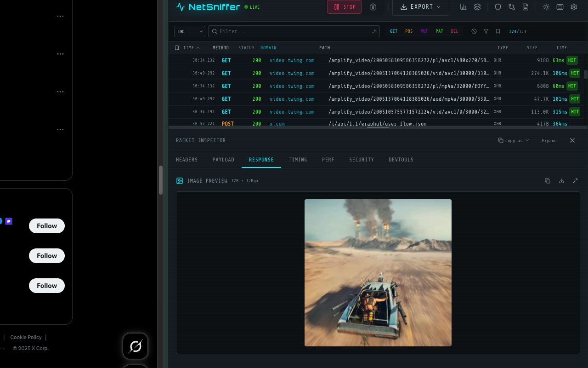
Task: Switch to the HEADERS tab
Action: pos(187,160)
